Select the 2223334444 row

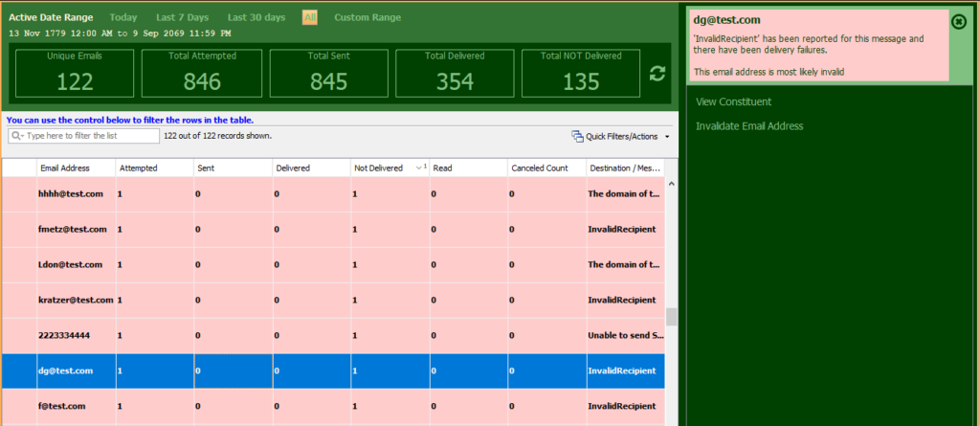click(332, 335)
